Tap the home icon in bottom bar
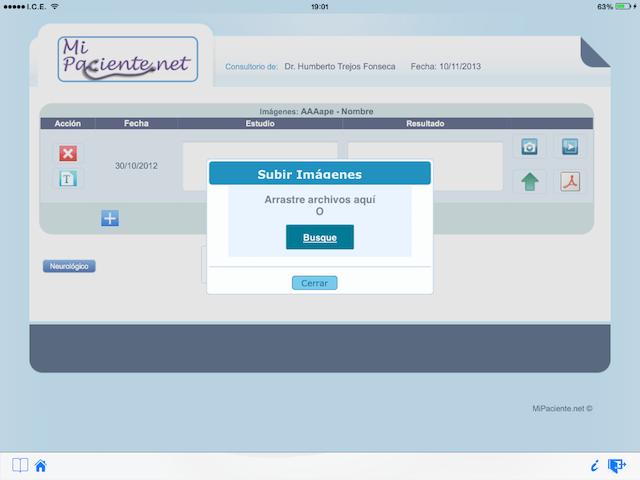The height and width of the screenshot is (480, 640). (41, 465)
